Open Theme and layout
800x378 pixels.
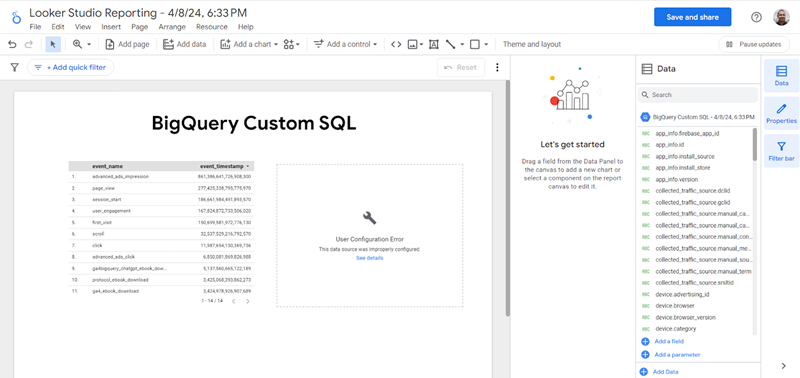click(x=532, y=44)
